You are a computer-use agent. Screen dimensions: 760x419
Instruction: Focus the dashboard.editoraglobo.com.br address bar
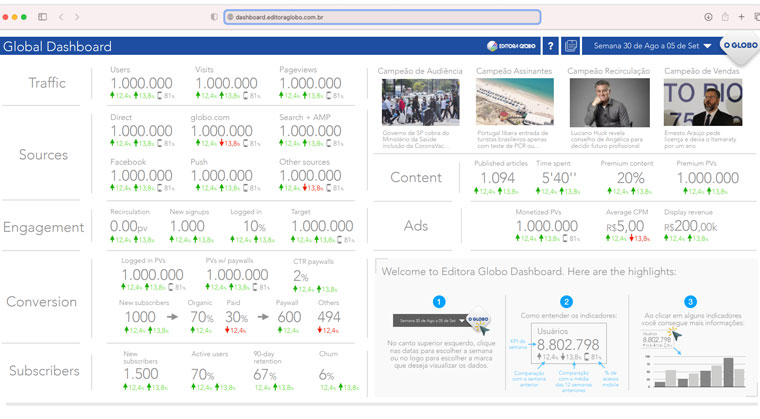[x=382, y=17]
